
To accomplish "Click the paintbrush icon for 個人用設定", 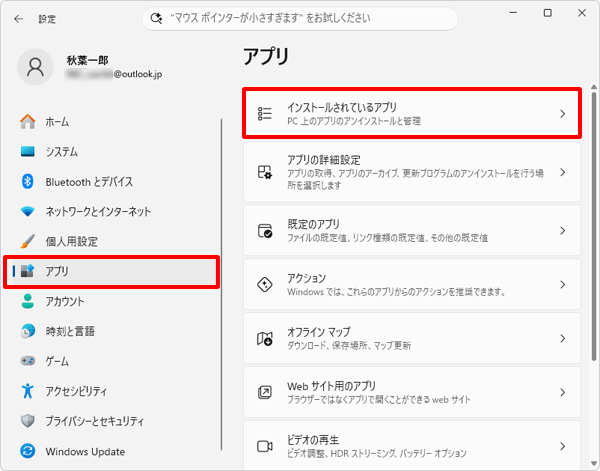I will 28,241.
